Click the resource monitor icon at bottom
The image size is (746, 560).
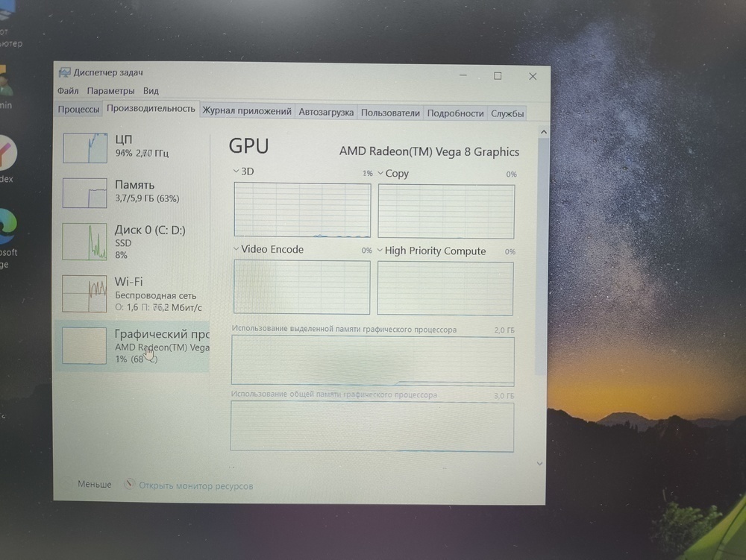pyautogui.click(x=129, y=485)
